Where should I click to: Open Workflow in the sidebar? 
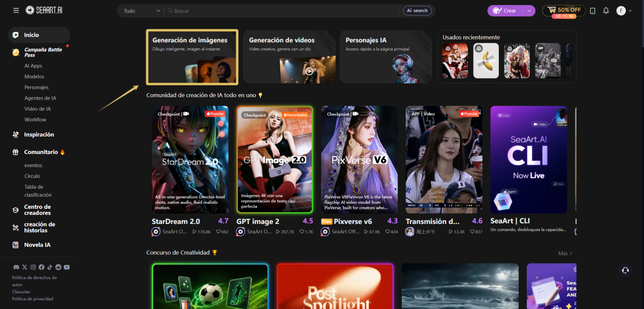35,119
